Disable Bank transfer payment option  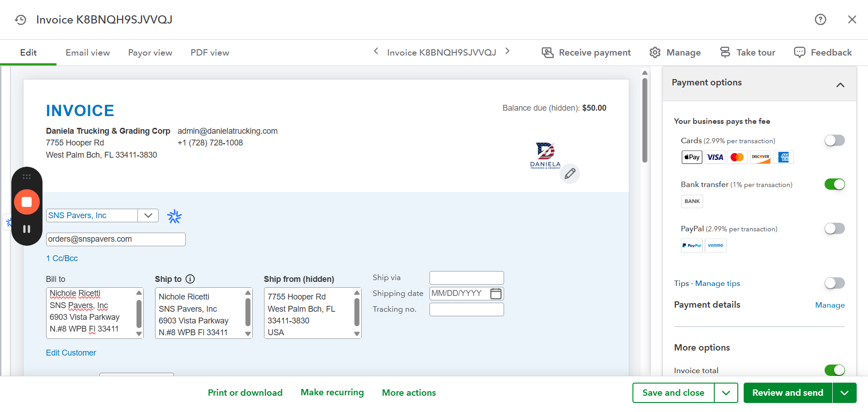point(834,184)
